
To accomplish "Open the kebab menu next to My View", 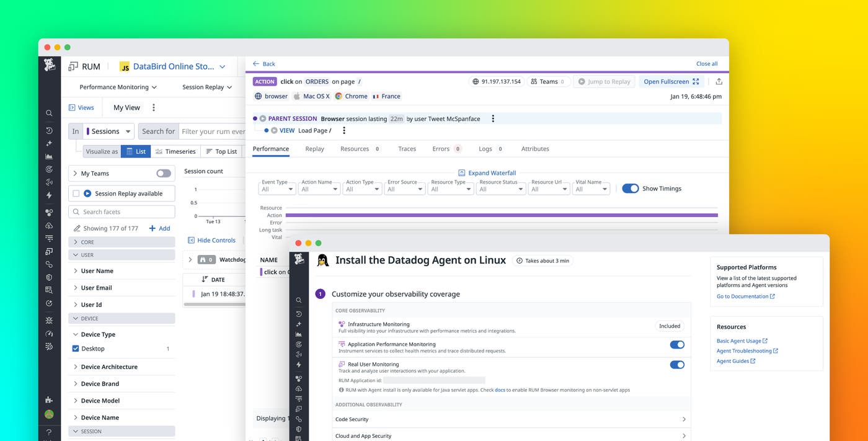I will [x=154, y=107].
